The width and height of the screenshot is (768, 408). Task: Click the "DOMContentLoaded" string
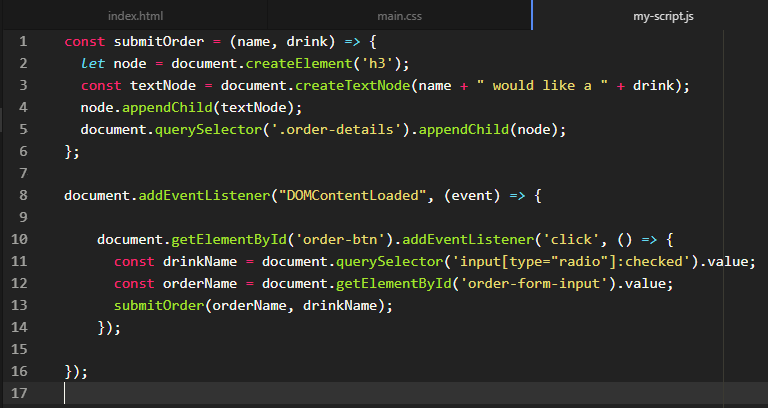[x=352, y=195]
